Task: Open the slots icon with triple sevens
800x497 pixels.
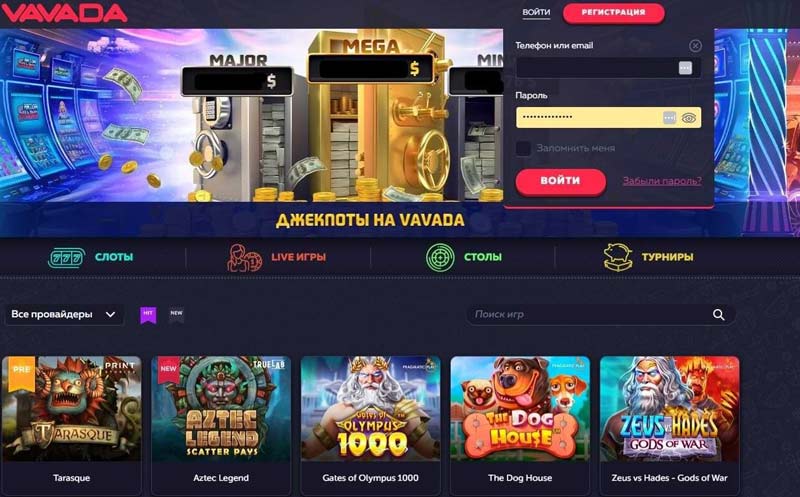Action: [x=66, y=257]
